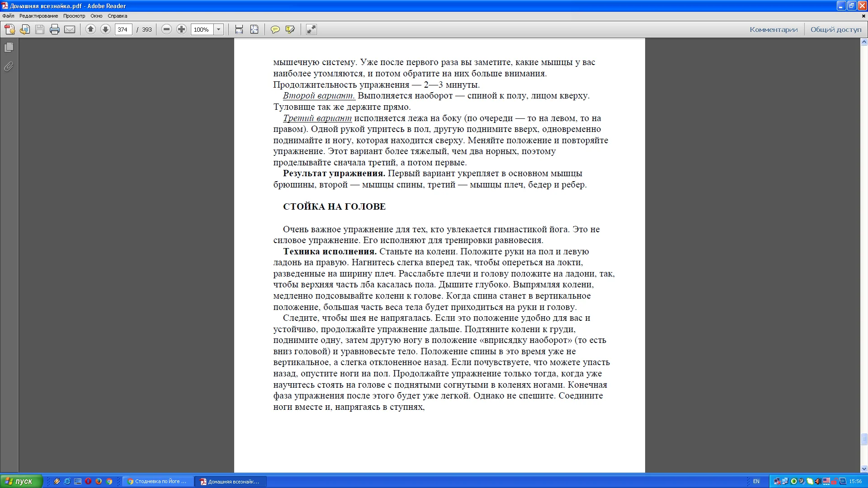Screen dimensions: 868x488
Task: Select the highlight text tool
Action: click(290, 29)
